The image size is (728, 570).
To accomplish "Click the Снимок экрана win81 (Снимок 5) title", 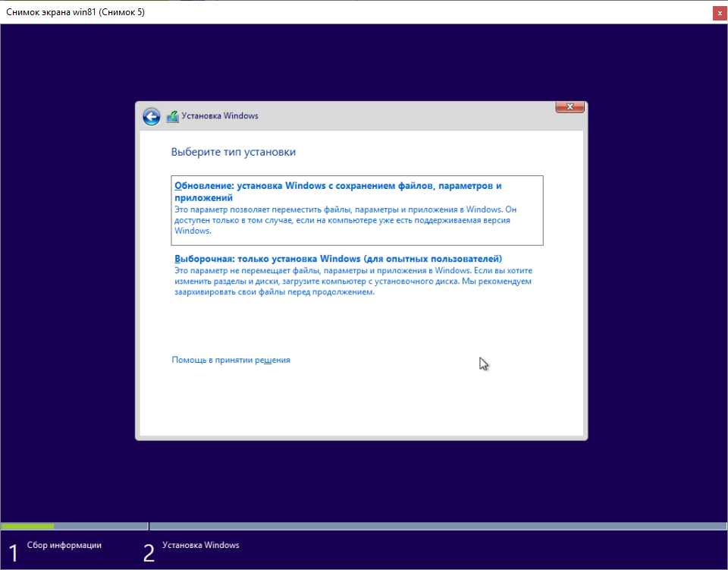I will pyautogui.click(x=75, y=12).
